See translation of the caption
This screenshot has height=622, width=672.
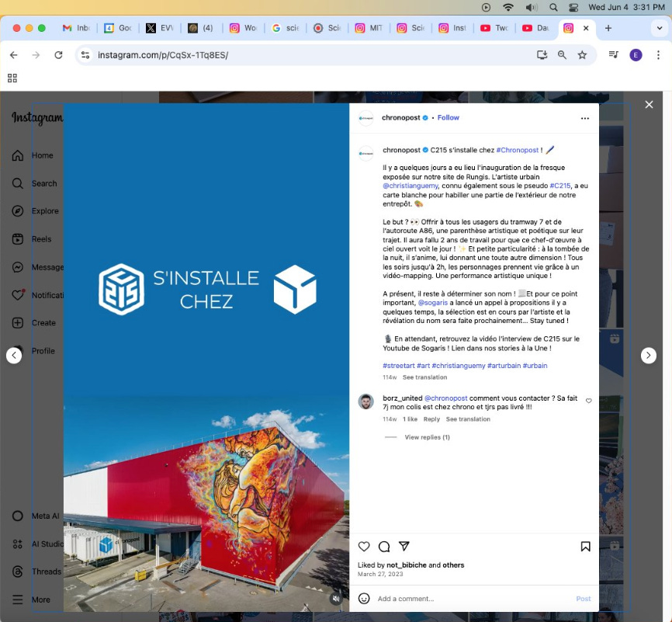(x=424, y=377)
